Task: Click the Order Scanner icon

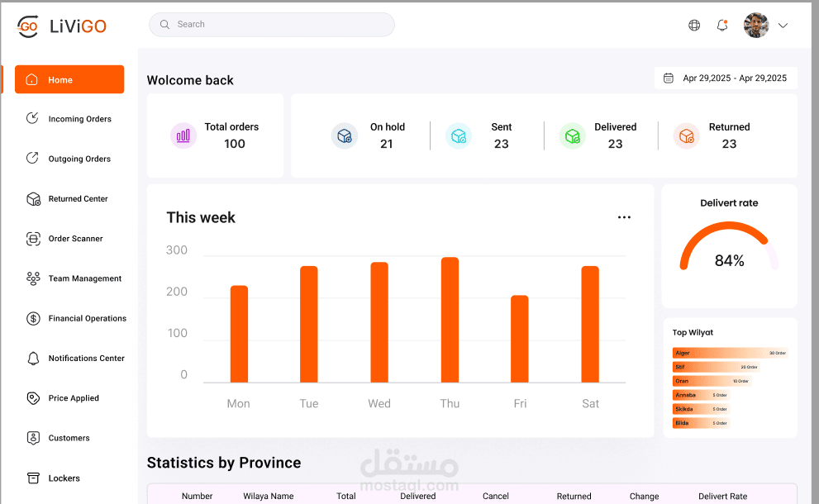Action: [33, 239]
